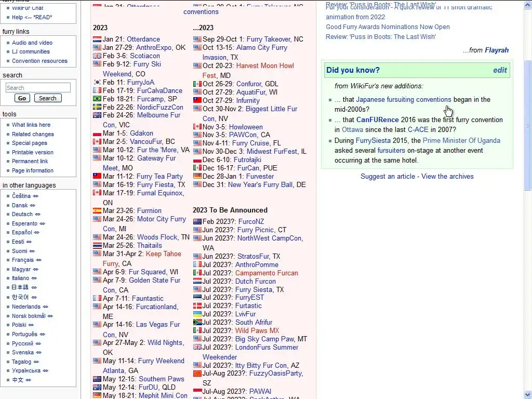This screenshot has width=532, height=399.
Task: Click the Brazil flag beside Furcamp
Action: 97,99
